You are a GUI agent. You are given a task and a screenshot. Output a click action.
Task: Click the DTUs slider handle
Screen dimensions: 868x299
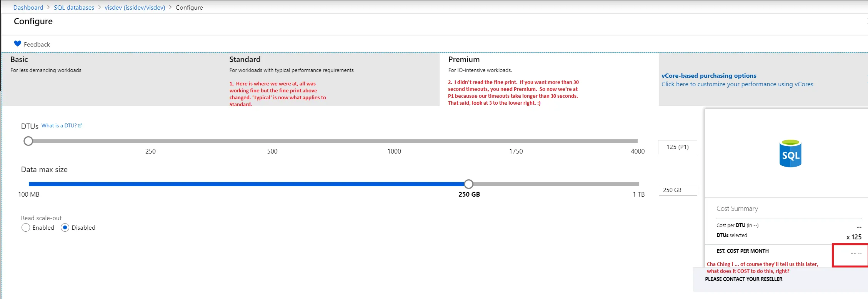click(28, 141)
